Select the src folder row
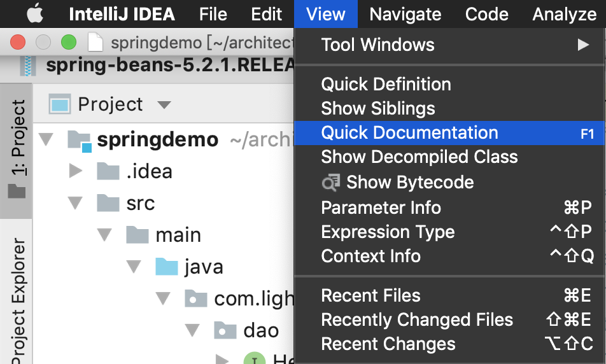606x364 pixels. pos(141,203)
